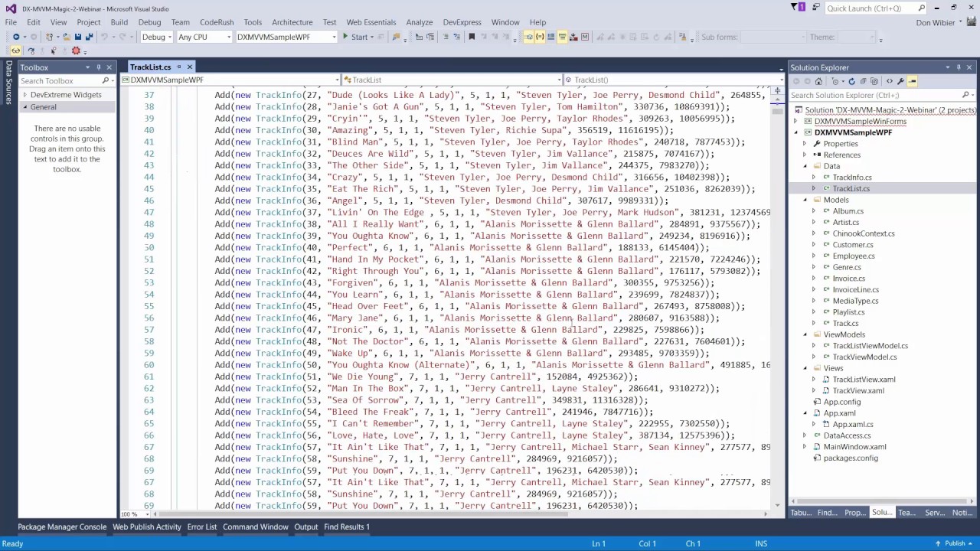Select TrackInfo.cs in Solution Explorer
Viewport: 980px width, 551px height.
(x=852, y=178)
